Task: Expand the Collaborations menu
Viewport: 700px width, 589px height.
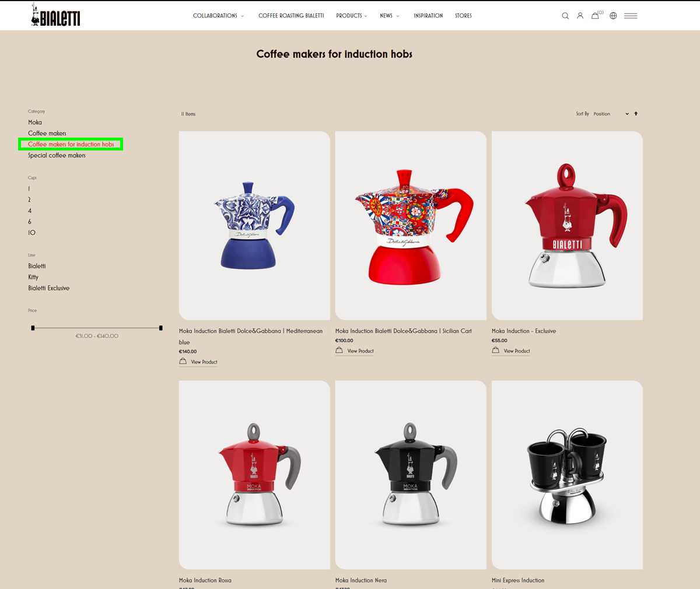Action: tap(219, 16)
